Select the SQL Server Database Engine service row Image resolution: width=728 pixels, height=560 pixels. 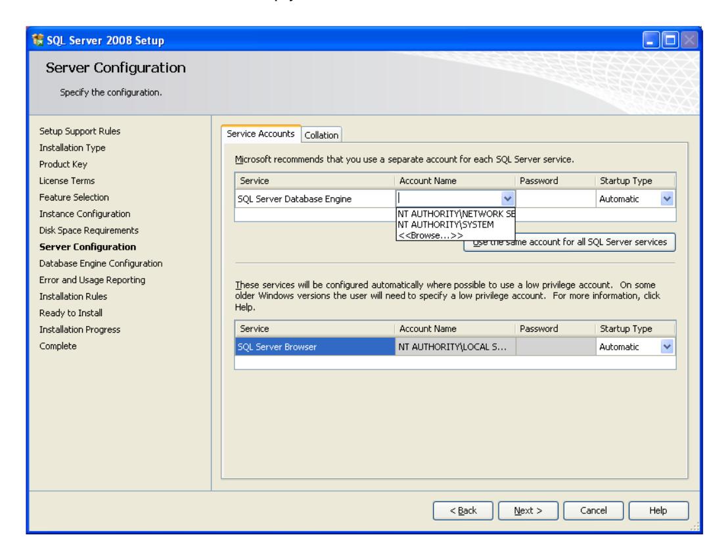click(x=315, y=198)
